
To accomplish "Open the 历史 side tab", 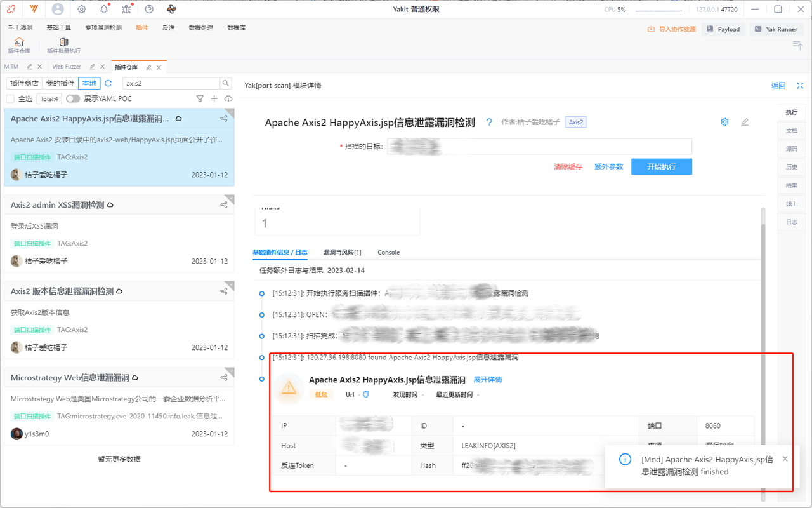I will coord(792,167).
